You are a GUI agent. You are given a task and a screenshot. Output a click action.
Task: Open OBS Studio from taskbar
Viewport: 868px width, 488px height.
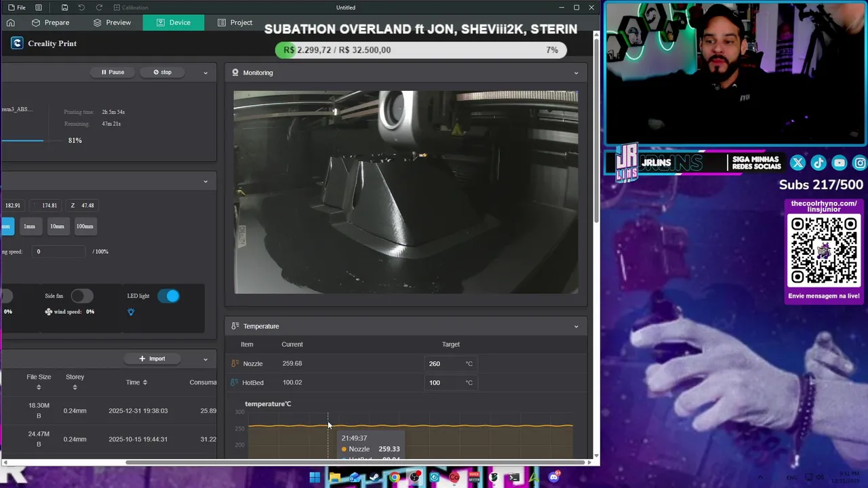(414, 477)
